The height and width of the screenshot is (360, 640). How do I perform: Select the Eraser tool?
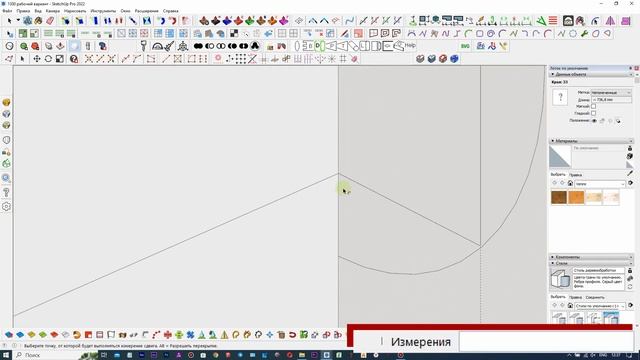(50, 20)
